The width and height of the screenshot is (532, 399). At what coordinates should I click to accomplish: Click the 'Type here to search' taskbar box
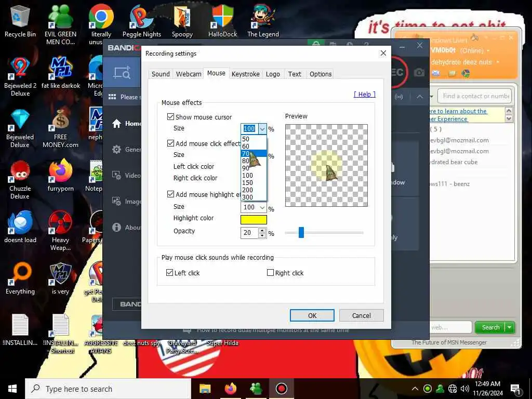[x=108, y=389]
